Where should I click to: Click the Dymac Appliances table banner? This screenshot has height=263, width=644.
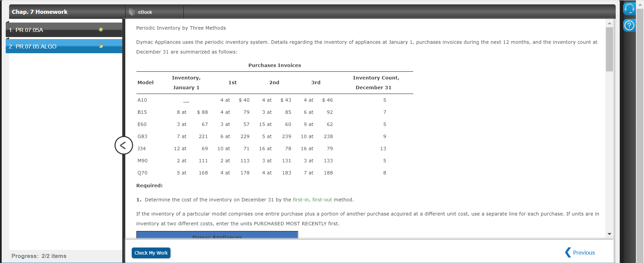(217, 235)
